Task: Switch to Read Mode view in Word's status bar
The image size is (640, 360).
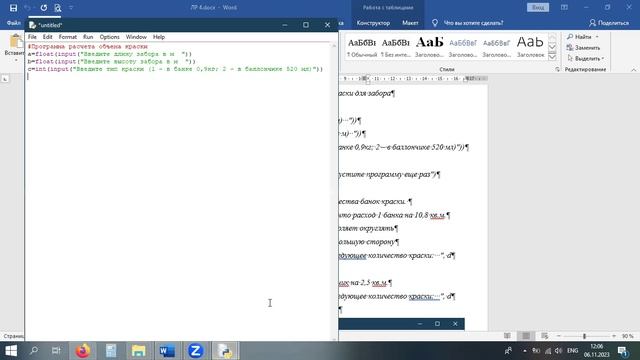Action: (x=507, y=336)
